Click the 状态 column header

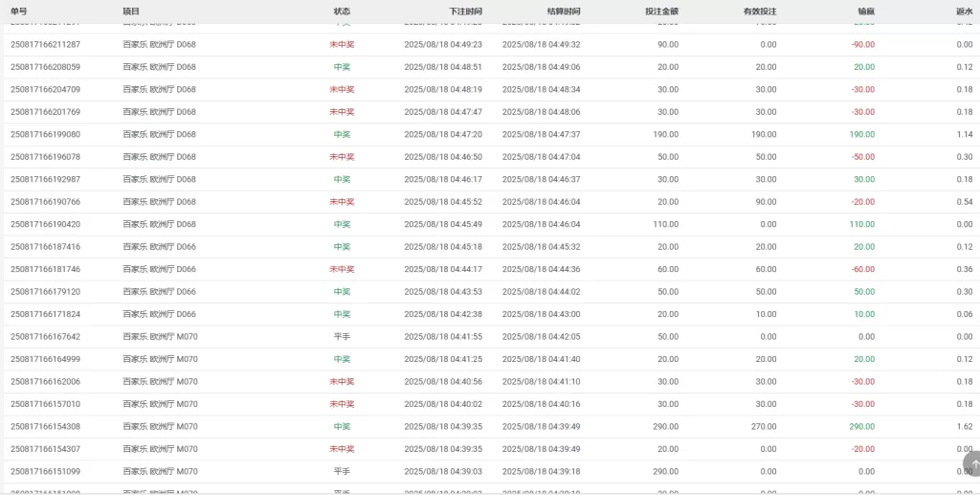pyautogui.click(x=342, y=11)
